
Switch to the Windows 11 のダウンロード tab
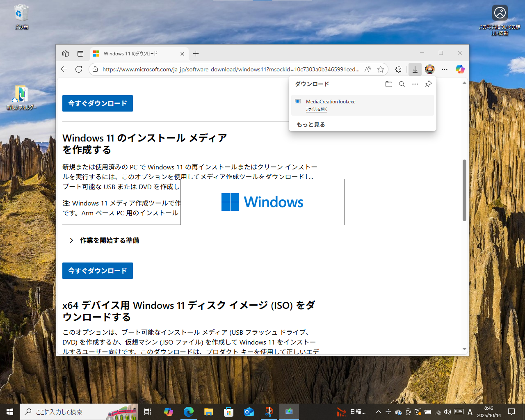pyautogui.click(x=135, y=53)
